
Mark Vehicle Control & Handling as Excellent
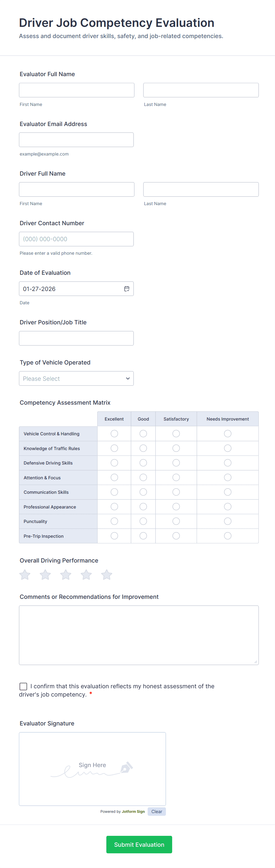click(x=114, y=434)
